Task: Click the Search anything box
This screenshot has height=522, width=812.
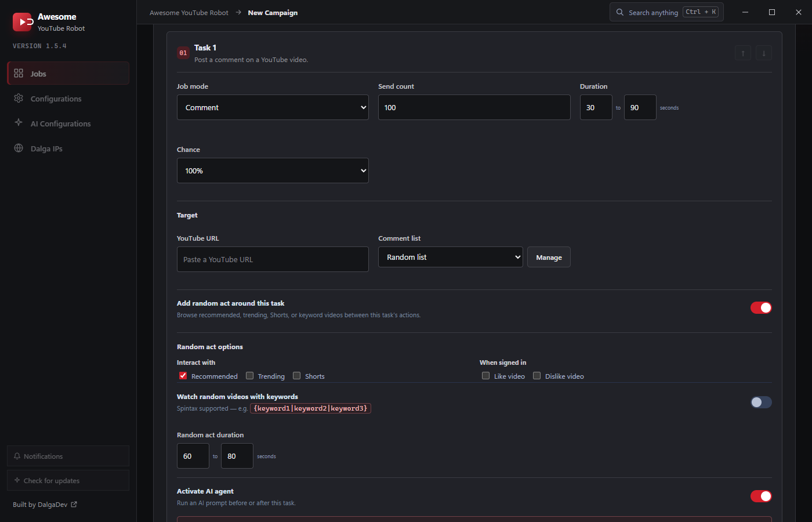Action: pyautogui.click(x=666, y=12)
